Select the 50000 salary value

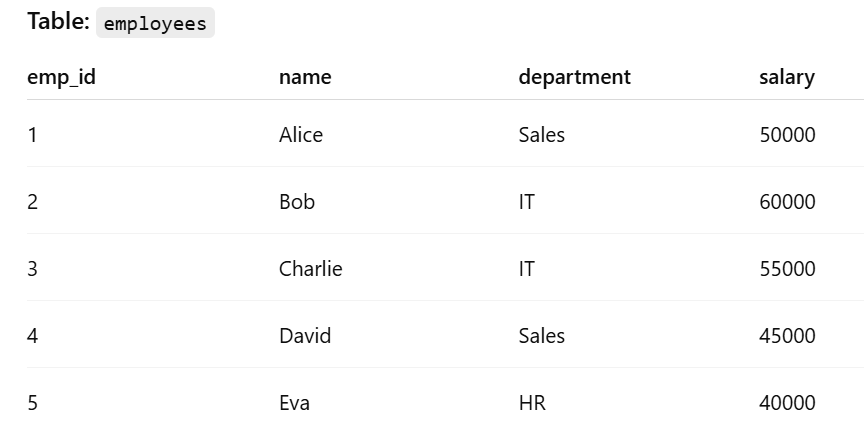click(x=787, y=135)
